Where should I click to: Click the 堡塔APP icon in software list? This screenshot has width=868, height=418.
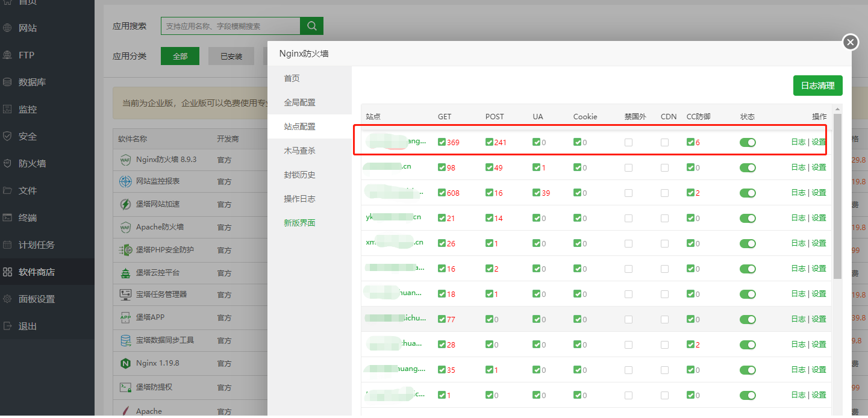pyautogui.click(x=125, y=317)
